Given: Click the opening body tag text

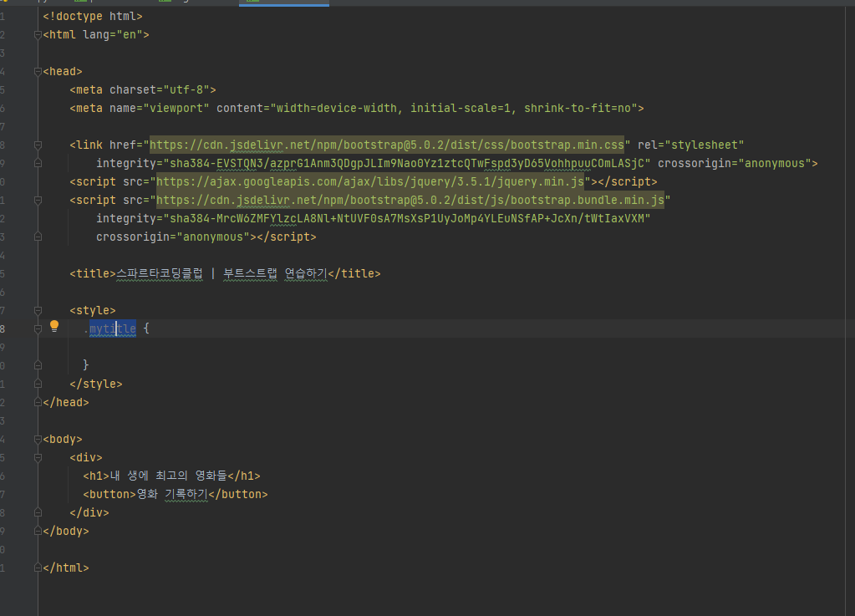Looking at the screenshot, I should tap(63, 439).
